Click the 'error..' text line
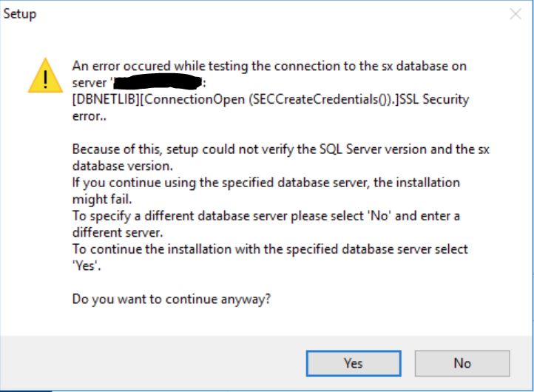 88,116
